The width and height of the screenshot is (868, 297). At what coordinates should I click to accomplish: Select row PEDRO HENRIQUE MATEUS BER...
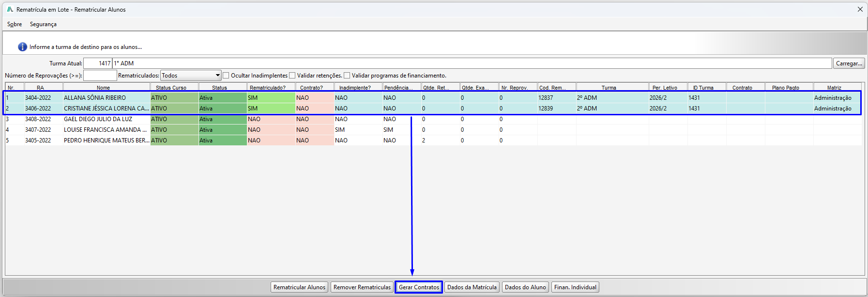pos(433,141)
